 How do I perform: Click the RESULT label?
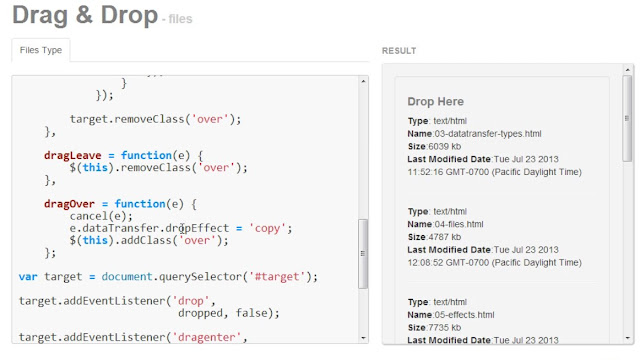pyautogui.click(x=399, y=51)
